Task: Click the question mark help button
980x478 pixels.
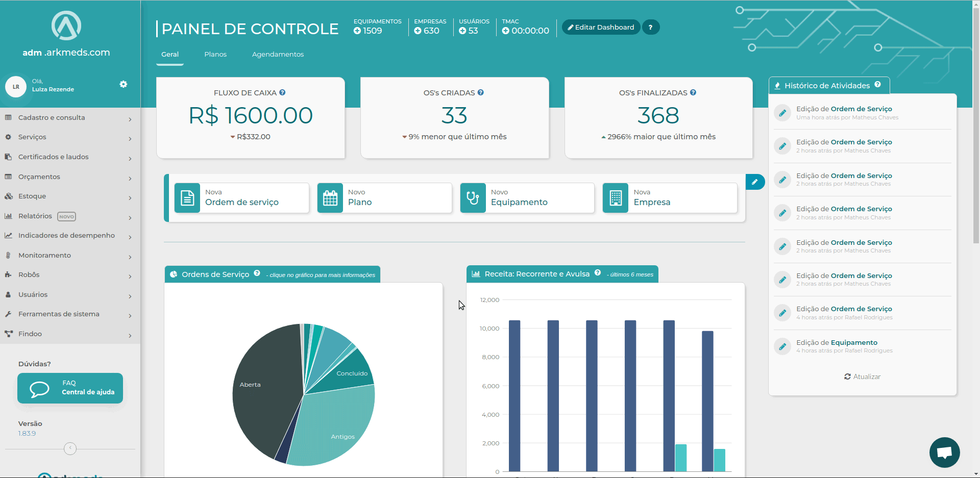Action: click(650, 27)
